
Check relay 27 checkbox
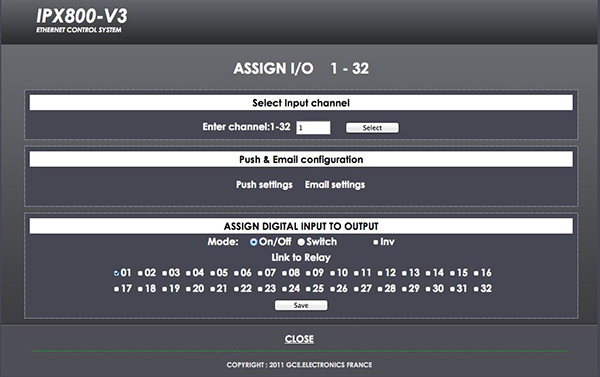[x=356, y=289]
